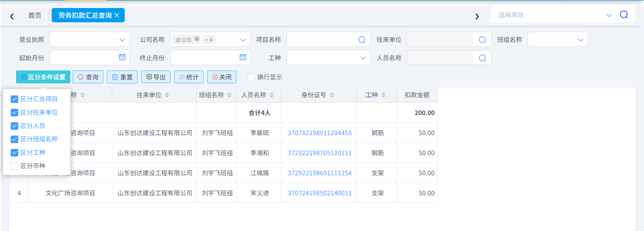Sort by 身份证号 column arrows
644x231 pixels.
click(332, 95)
